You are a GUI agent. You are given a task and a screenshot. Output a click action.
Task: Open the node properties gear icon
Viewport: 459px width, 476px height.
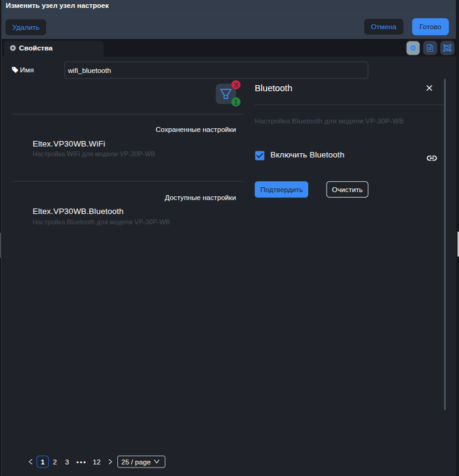pos(413,48)
